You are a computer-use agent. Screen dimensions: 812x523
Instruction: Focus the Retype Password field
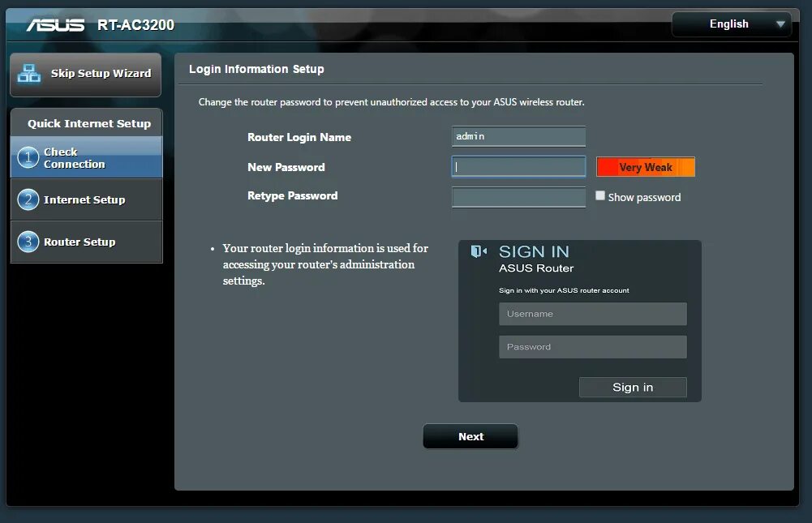pyautogui.click(x=518, y=197)
